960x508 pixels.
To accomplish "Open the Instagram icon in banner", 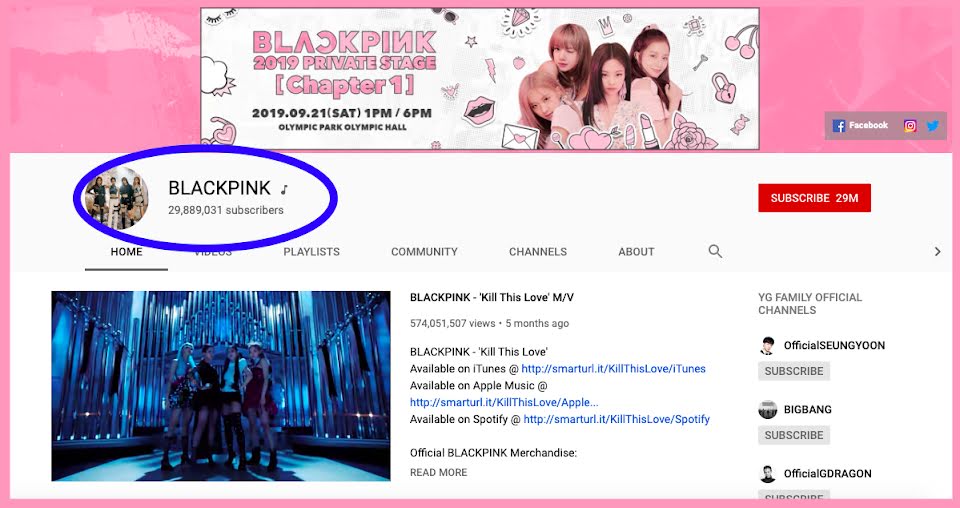I will click(x=910, y=125).
